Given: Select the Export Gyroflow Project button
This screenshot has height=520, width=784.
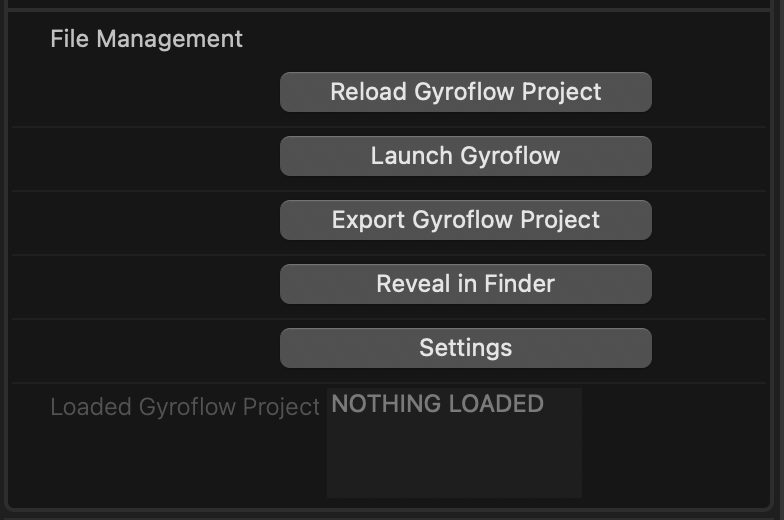Looking at the screenshot, I should (466, 220).
